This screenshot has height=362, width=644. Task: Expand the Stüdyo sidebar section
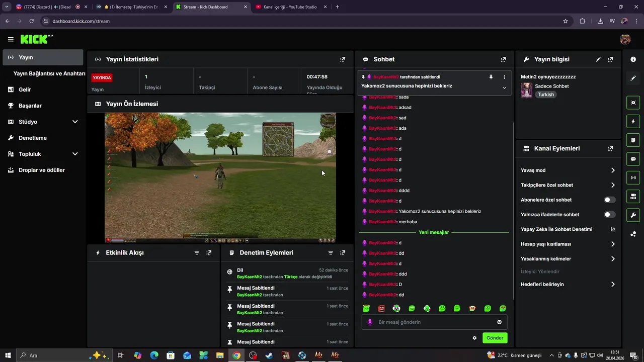[x=75, y=122]
